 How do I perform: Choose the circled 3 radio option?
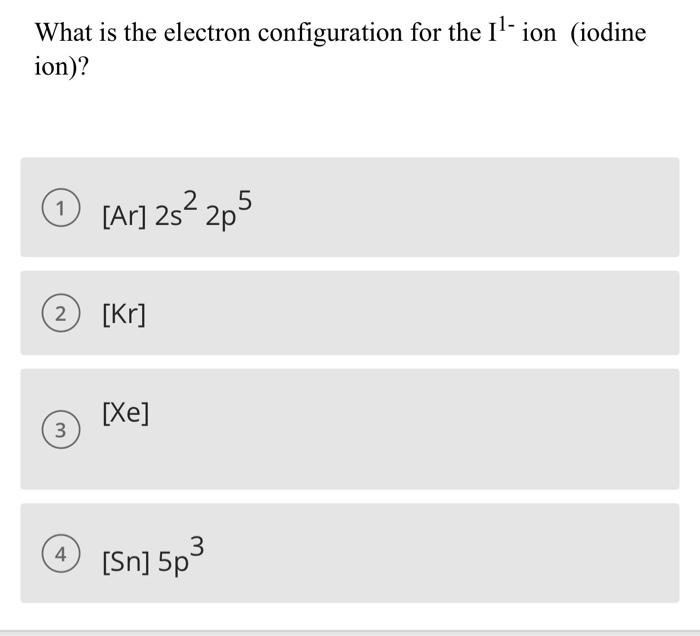[x=61, y=429]
